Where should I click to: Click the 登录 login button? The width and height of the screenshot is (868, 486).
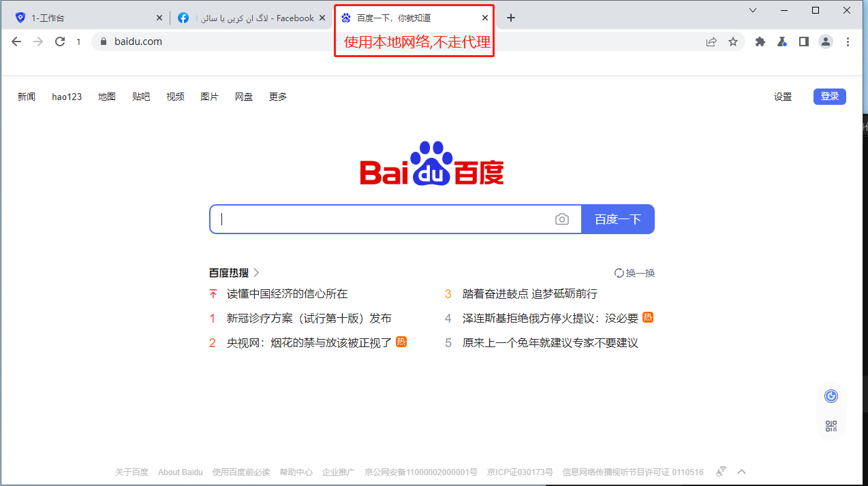pos(829,97)
